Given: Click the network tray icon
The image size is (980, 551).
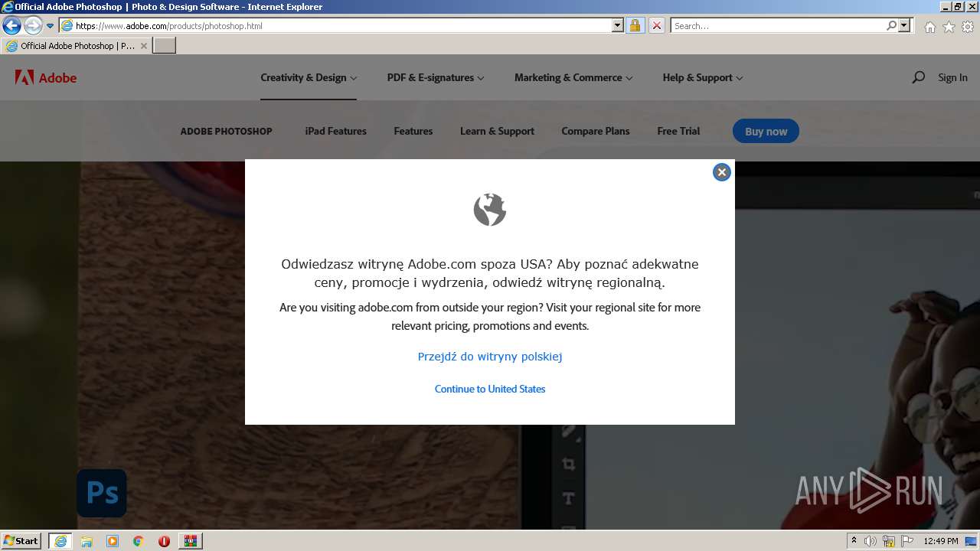Looking at the screenshot, I should (x=889, y=541).
